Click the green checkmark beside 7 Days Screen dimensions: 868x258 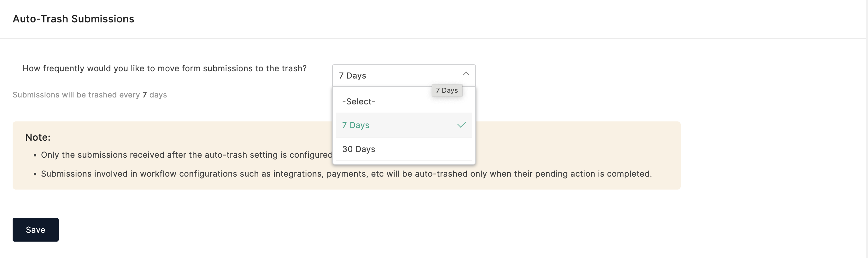coord(462,125)
